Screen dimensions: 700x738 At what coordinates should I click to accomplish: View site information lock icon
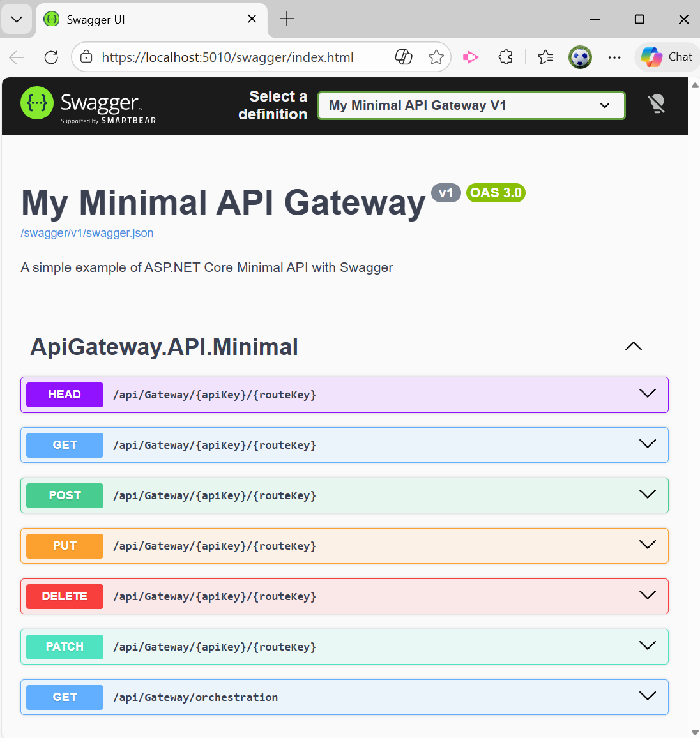(x=86, y=57)
